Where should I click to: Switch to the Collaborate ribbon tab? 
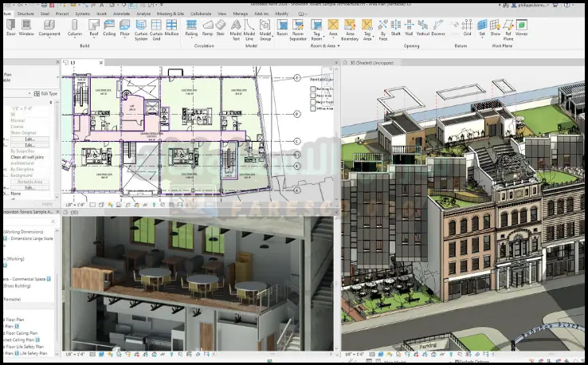(x=202, y=14)
